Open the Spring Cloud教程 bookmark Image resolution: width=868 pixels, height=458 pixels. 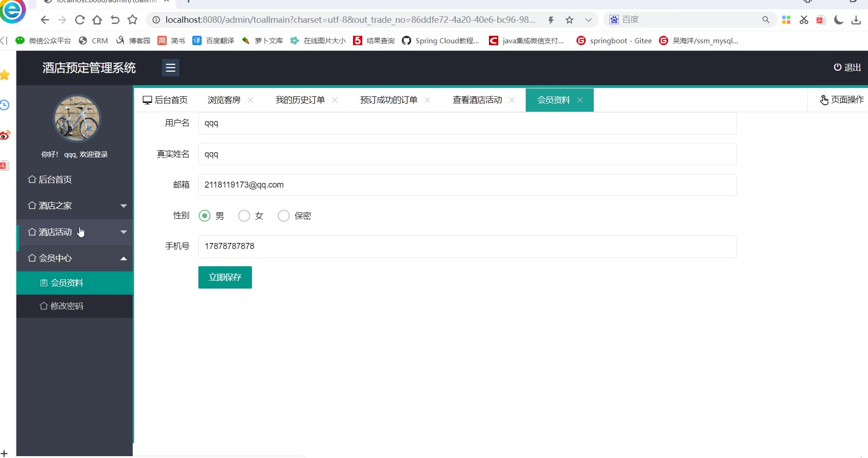(441, 40)
